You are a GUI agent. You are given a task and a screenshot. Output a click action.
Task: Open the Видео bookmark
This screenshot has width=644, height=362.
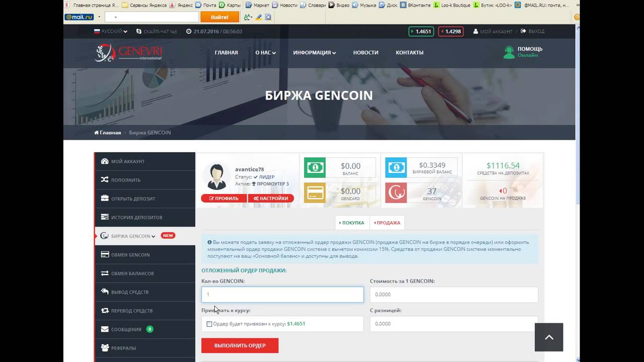coord(339,5)
